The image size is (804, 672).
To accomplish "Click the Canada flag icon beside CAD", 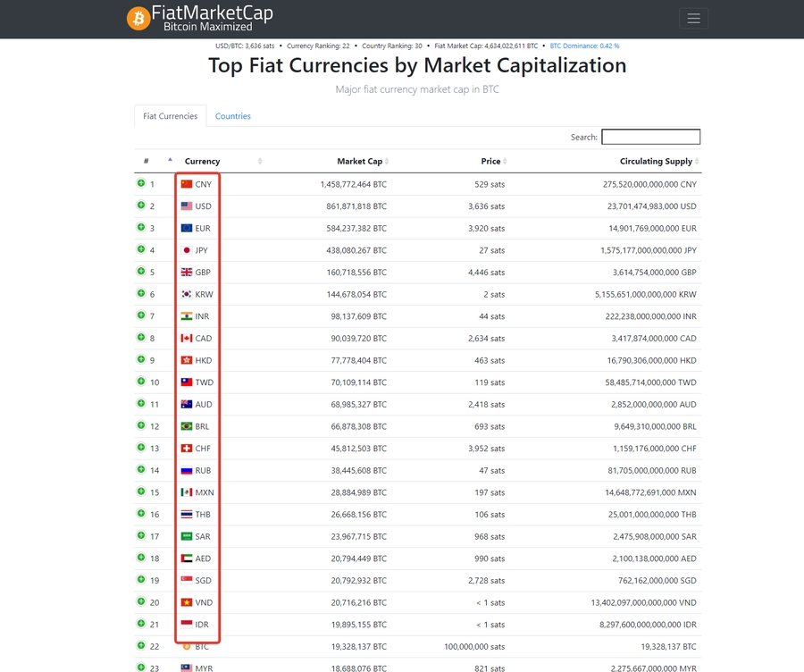I will 187,339.
